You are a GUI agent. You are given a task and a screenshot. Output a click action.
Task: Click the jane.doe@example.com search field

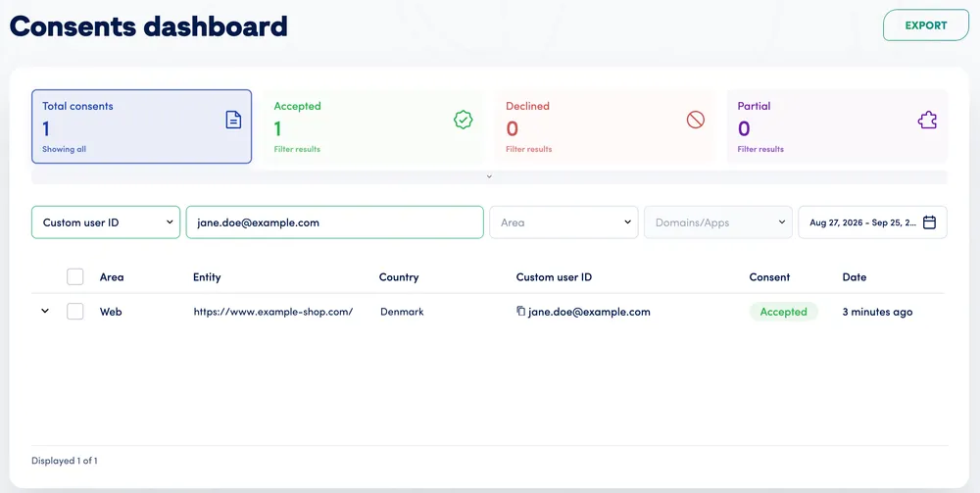coord(335,222)
